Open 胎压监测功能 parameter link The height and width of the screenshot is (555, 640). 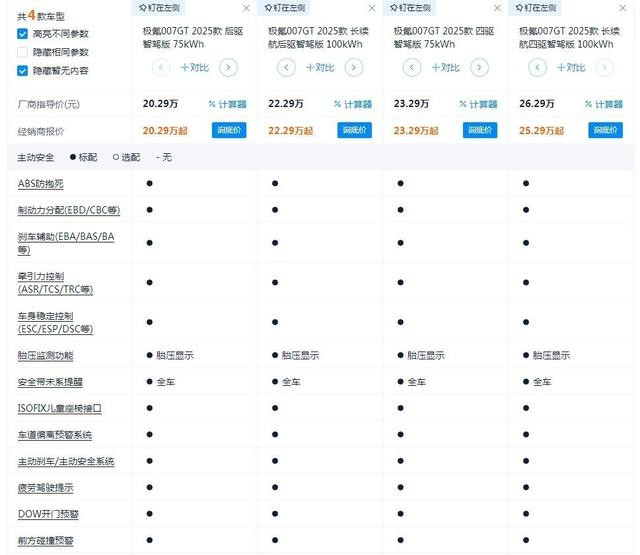[45, 356]
